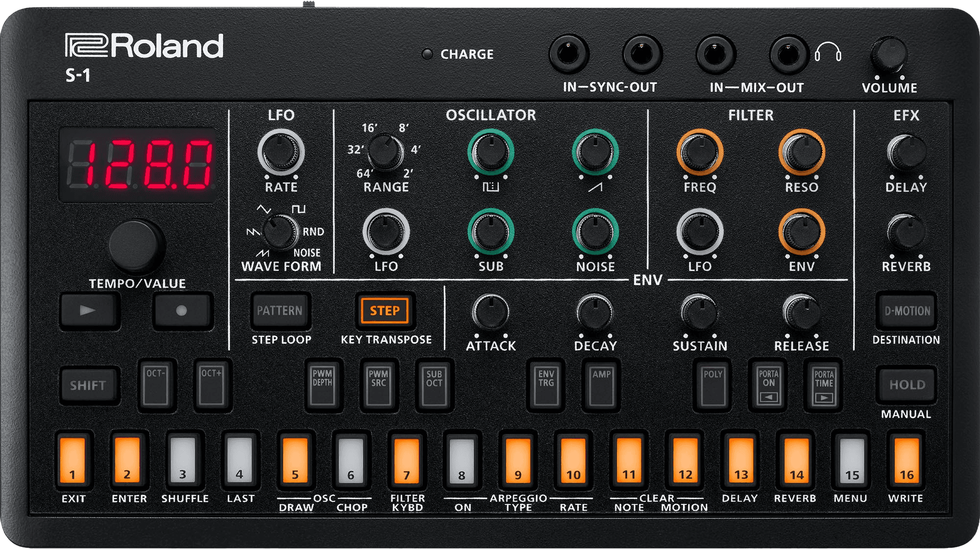
Task: Click the SYNC IN jack
Action: pos(568,53)
